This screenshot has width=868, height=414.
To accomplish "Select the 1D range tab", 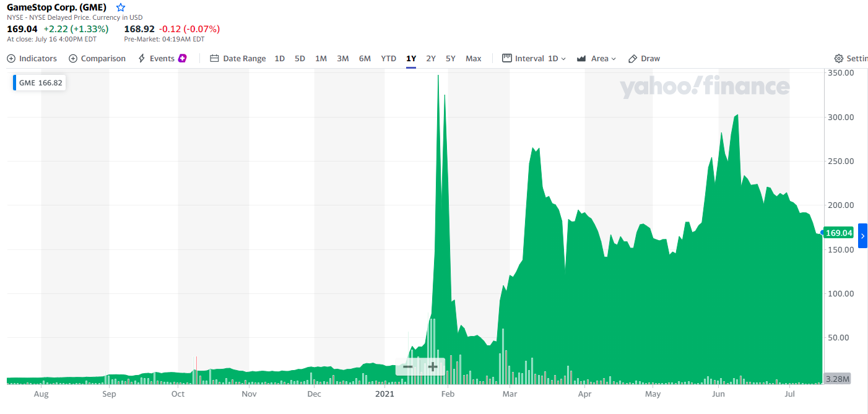I will point(280,58).
